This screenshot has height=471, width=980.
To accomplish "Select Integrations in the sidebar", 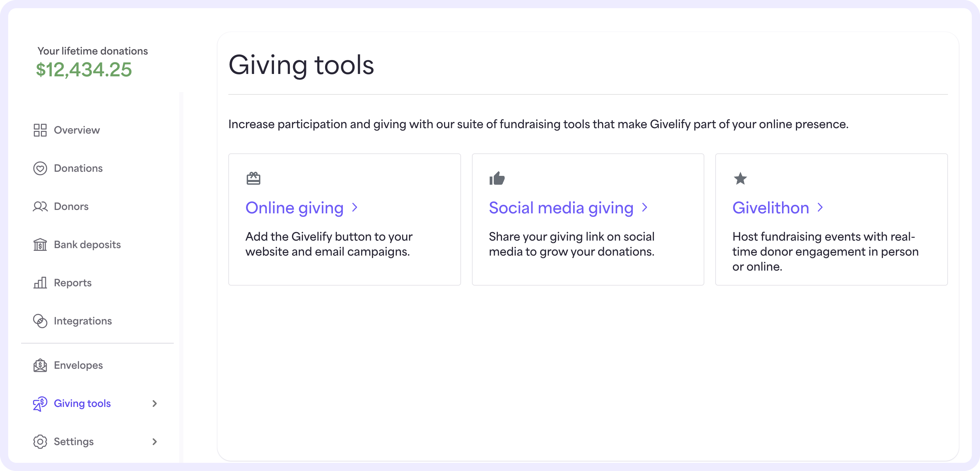I will pos(83,321).
